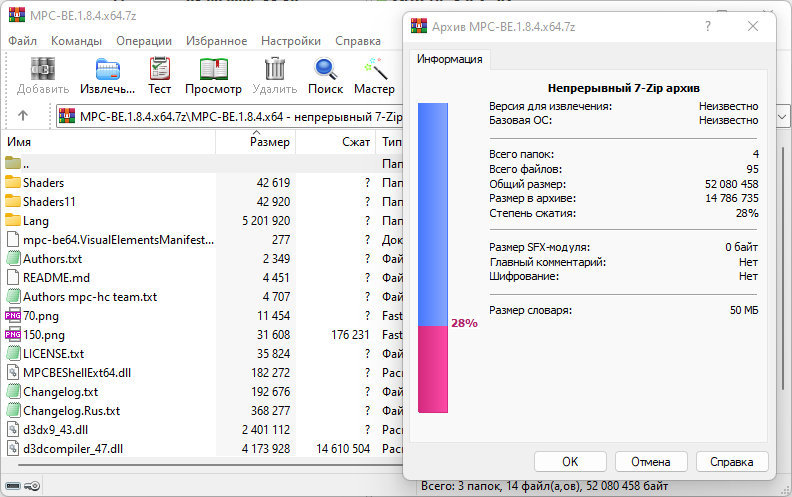Viewport: 792px width, 497px height.
Task: Select the parent '..' folder entry
Action: pyautogui.click(x=13, y=163)
